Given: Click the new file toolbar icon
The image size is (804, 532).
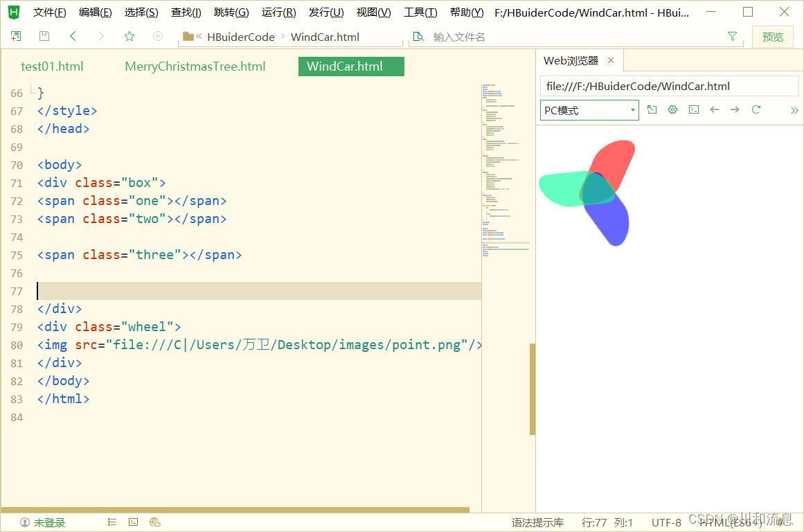Looking at the screenshot, I should 16,36.
